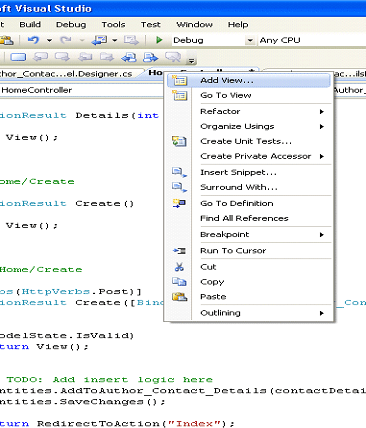Click the Surround With icon
Viewport: 366px width, 428px height.
pos(179,187)
